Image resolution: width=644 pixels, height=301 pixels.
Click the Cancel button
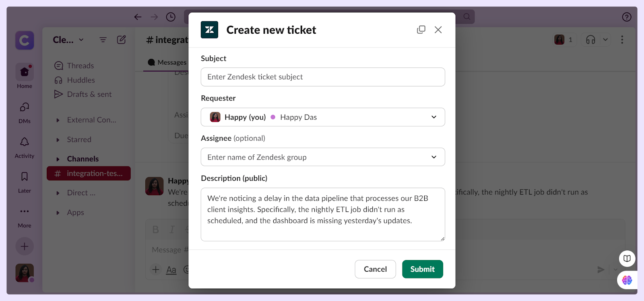click(x=375, y=269)
